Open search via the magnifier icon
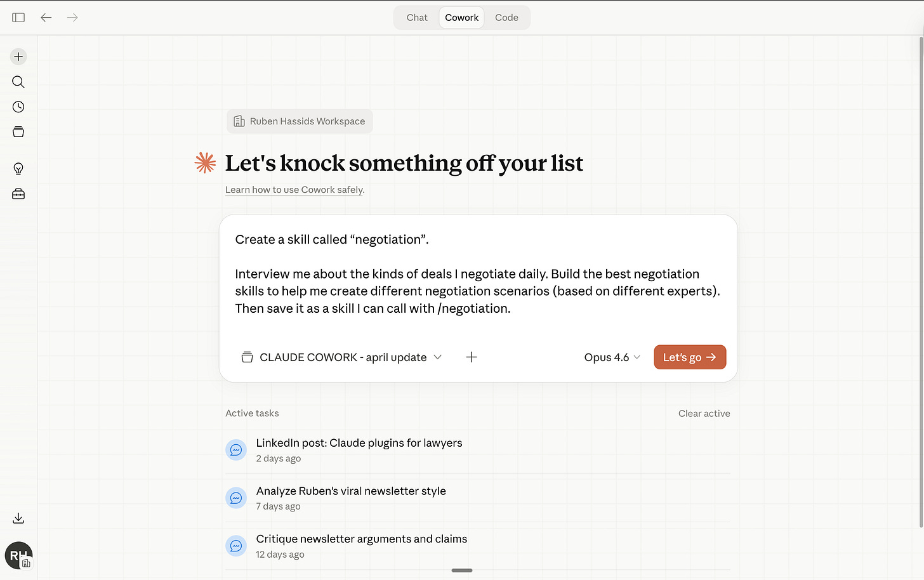This screenshot has height=580, width=924. 18,82
